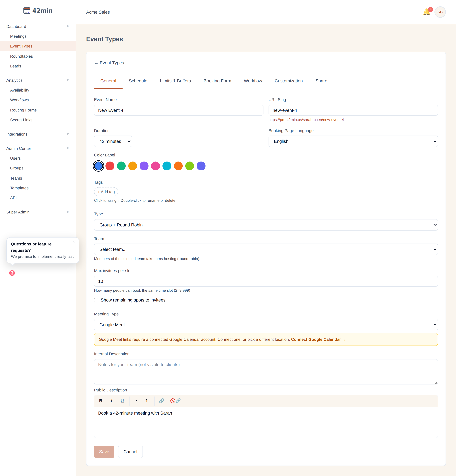Close the feature requests popup
Image resolution: width=456 pixels, height=476 pixels.
(x=74, y=242)
